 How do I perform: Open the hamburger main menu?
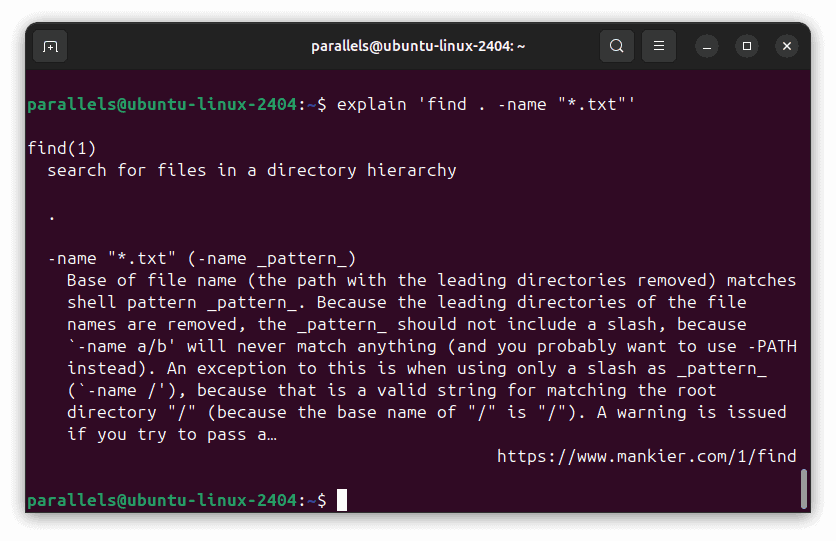pyautogui.click(x=658, y=46)
